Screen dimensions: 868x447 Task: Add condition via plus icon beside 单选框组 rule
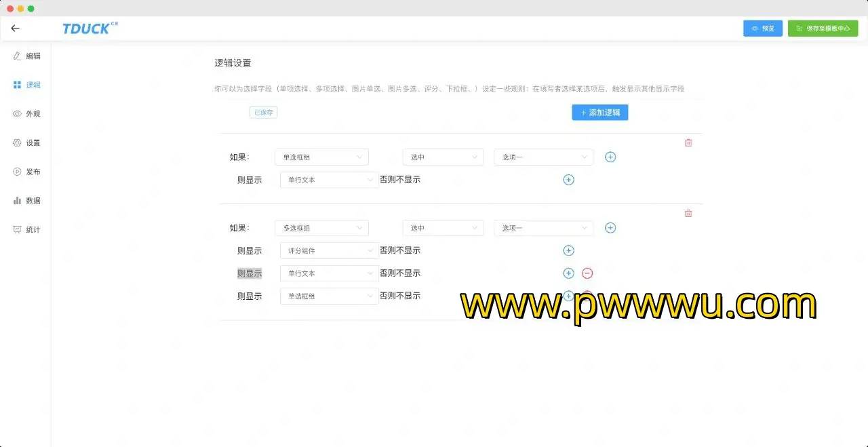click(610, 157)
